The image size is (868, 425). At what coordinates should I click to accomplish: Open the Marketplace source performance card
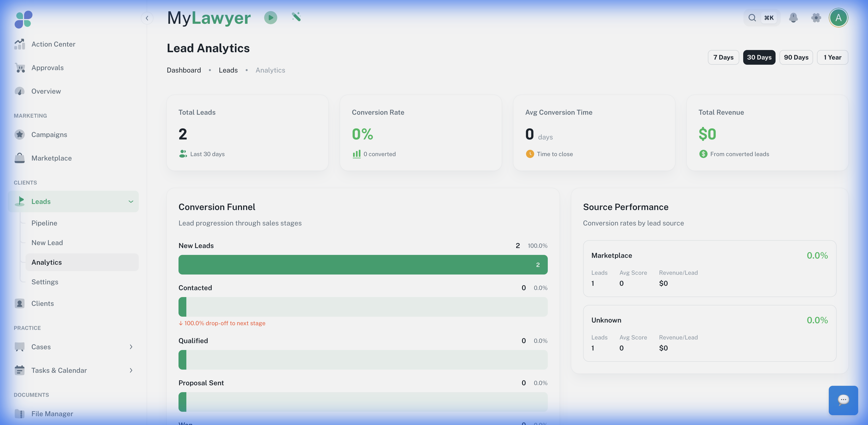[x=709, y=268]
